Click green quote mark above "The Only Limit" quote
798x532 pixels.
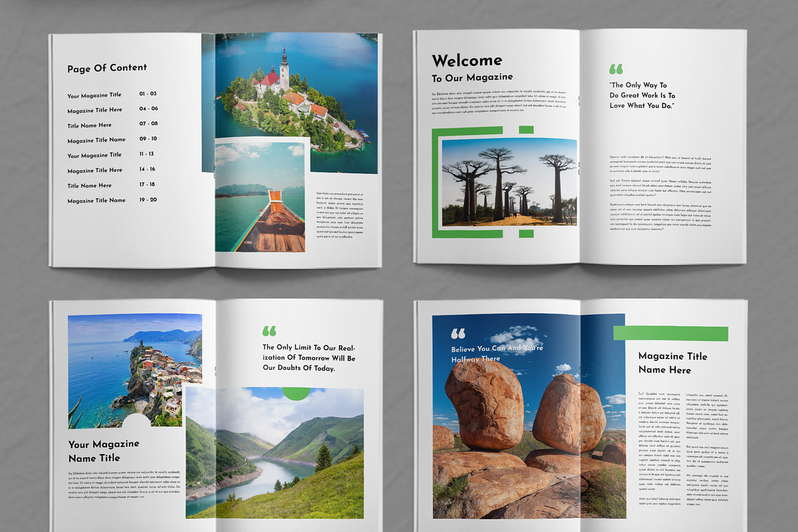point(269,331)
